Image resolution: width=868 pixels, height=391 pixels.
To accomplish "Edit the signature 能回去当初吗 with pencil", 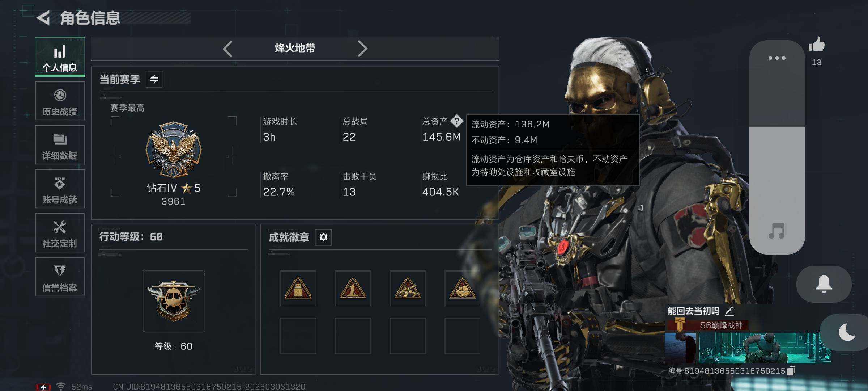I will click(729, 311).
